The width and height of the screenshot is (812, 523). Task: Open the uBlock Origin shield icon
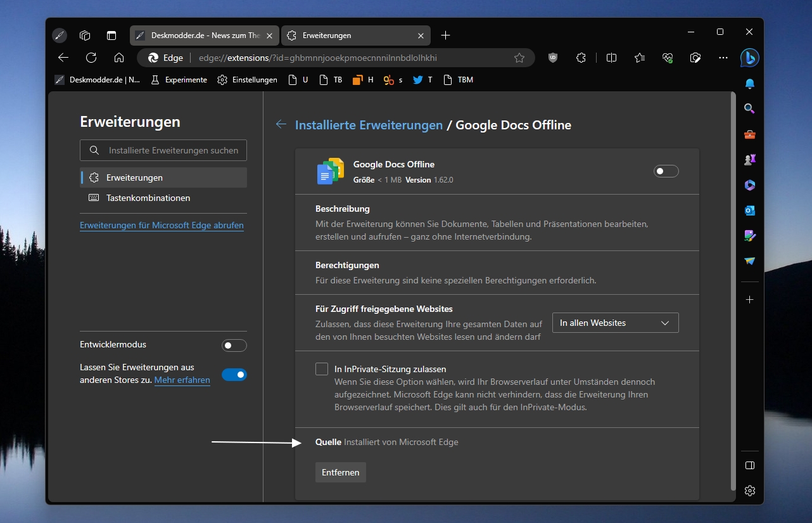(x=553, y=58)
